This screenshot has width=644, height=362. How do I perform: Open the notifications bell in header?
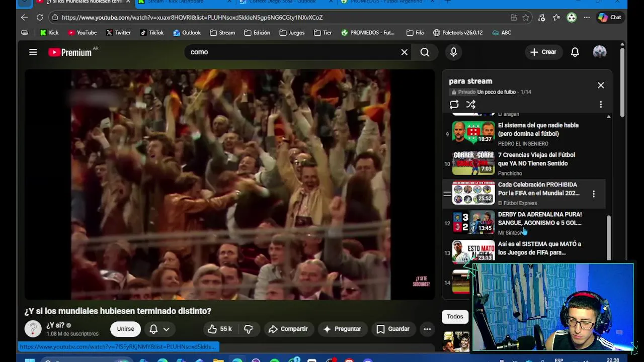coord(575,52)
